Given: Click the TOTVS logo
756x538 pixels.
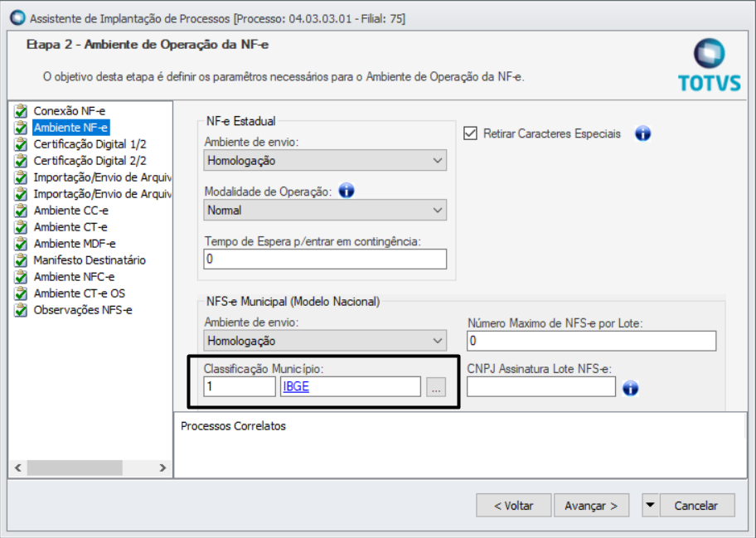Looking at the screenshot, I should (x=710, y=65).
